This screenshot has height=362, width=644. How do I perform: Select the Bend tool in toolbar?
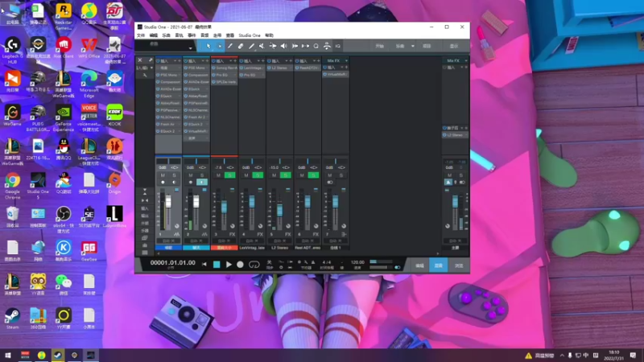273,46
